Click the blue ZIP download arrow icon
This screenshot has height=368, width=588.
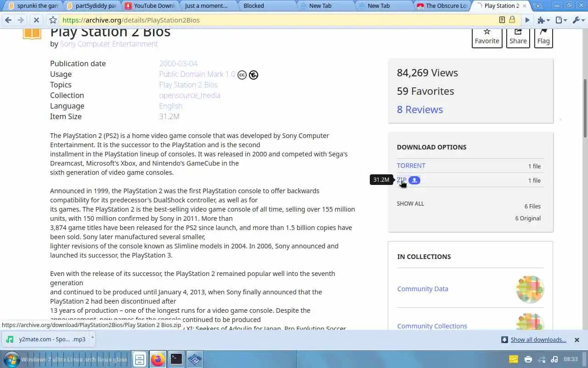click(x=414, y=180)
